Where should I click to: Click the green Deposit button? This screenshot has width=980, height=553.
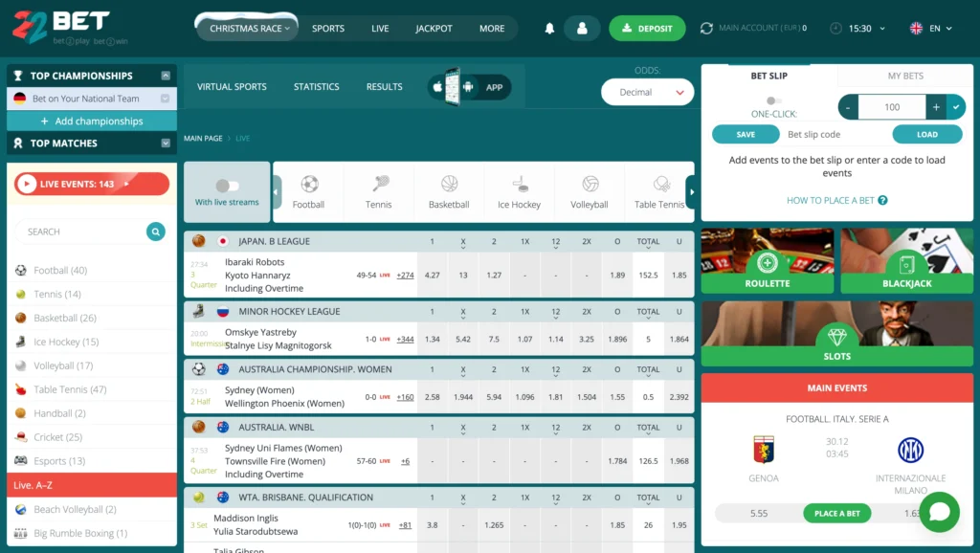647,28
